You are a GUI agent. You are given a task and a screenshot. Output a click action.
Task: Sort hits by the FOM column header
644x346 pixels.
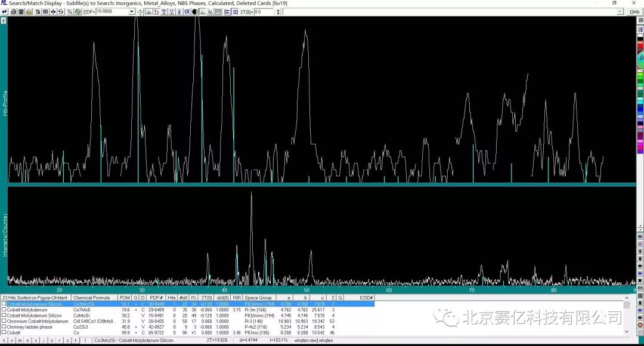pyautogui.click(x=124, y=298)
